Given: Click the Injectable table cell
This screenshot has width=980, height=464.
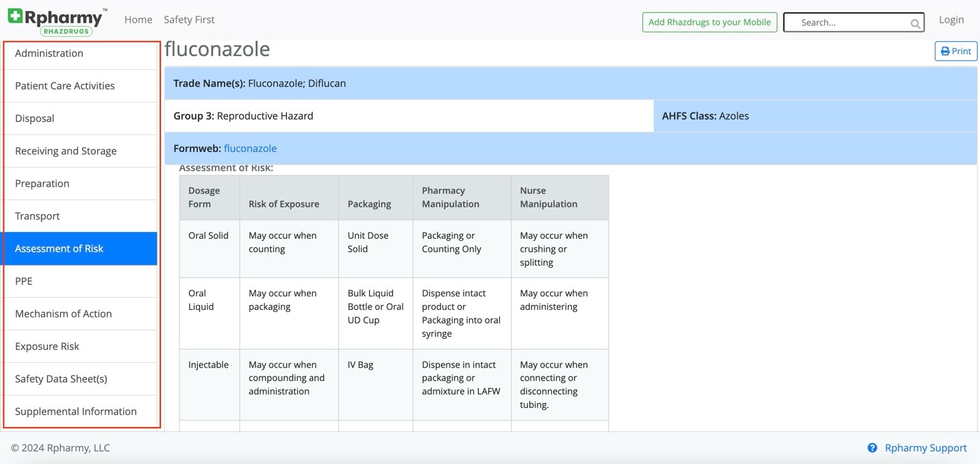Looking at the screenshot, I should (210, 385).
